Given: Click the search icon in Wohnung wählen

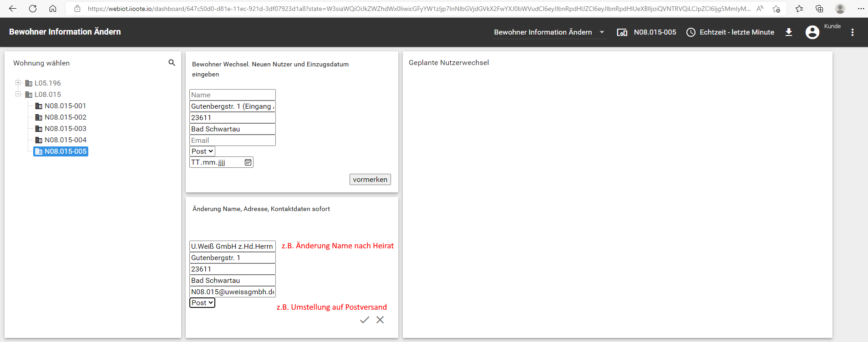Looking at the screenshot, I should [172, 63].
